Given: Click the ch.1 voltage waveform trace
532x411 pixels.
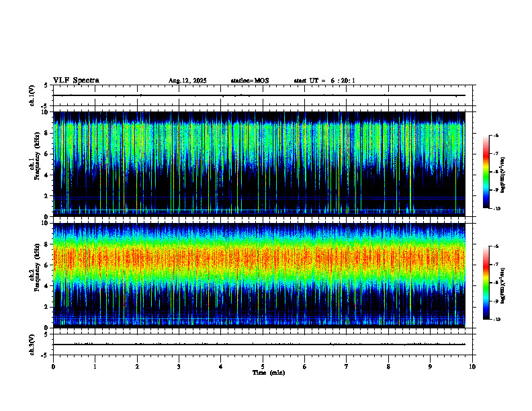Looking at the screenshot, I should click(259, 95).
